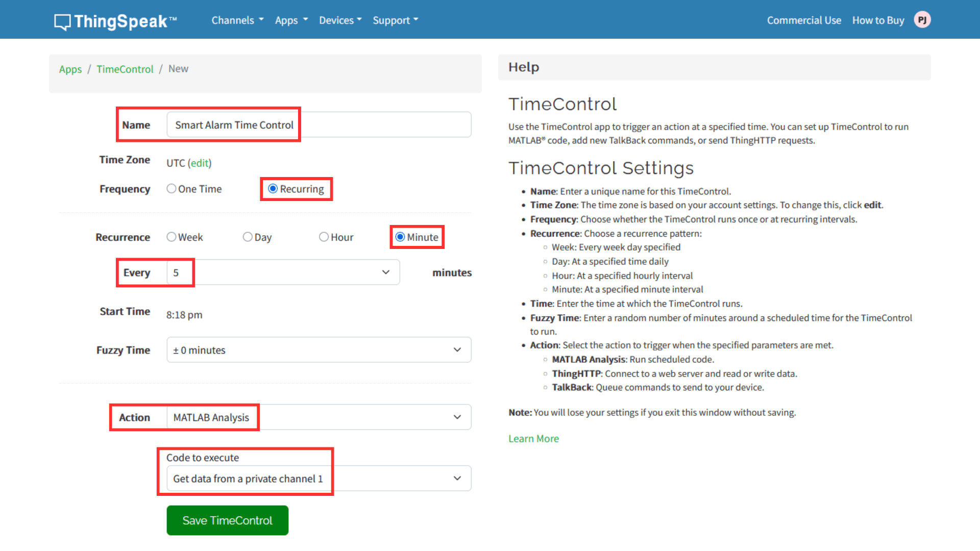This screenshot has height=551, width=980.
Task: Open the Support menu
Action: (x=396, y=20)
